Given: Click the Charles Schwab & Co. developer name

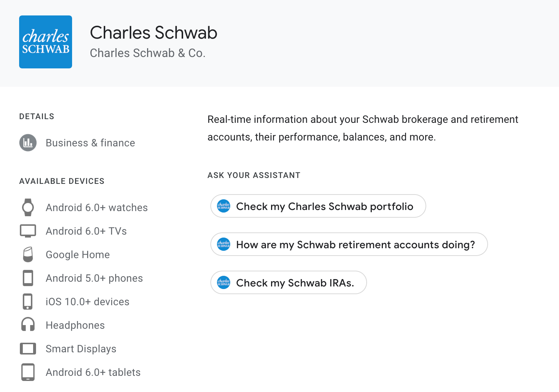Looking at the screenshot, I should (x=147, y=53).
